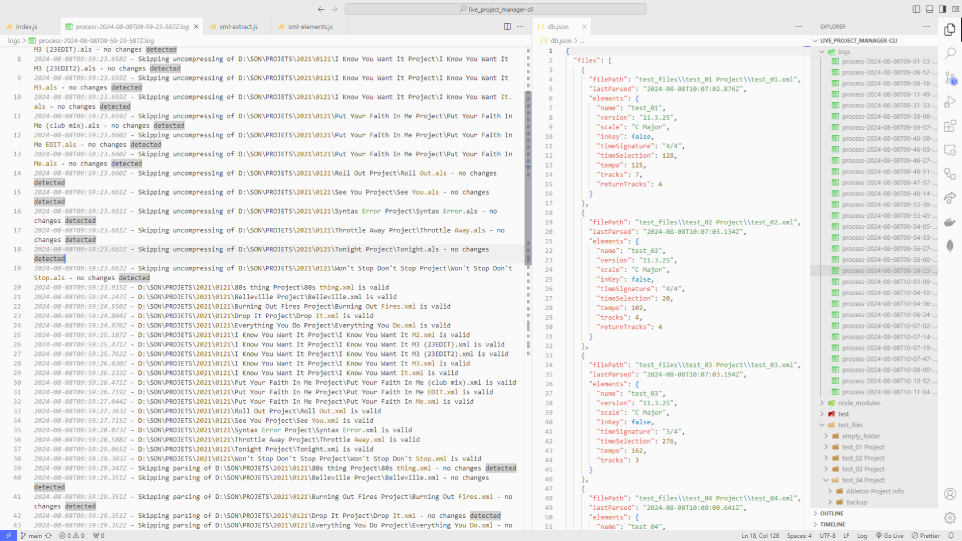Open the Explorer view in activity bar
This screenshot has width=962, height=541.
click(950, 29)
